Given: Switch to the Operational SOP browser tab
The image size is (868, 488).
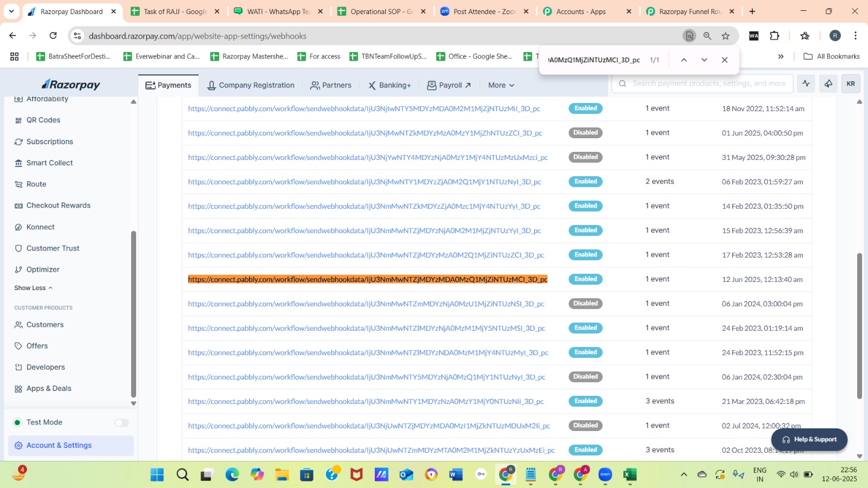Looking at the screenshot, I should coord(382,11).
